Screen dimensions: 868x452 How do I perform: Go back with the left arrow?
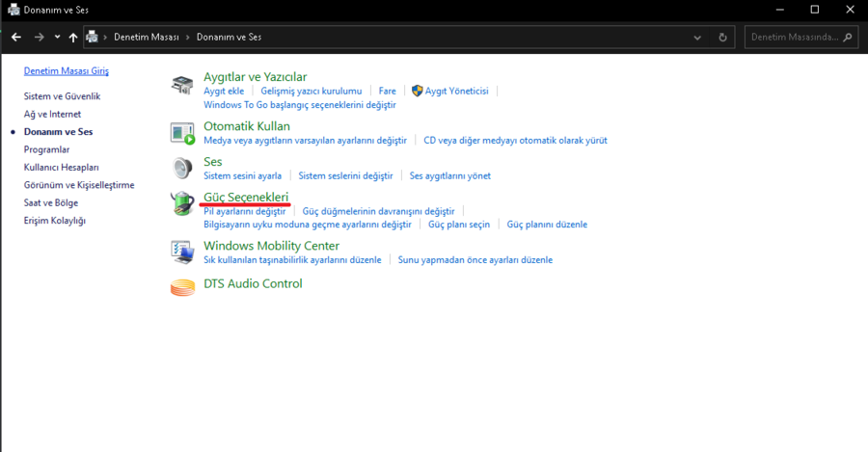point(16,37)
